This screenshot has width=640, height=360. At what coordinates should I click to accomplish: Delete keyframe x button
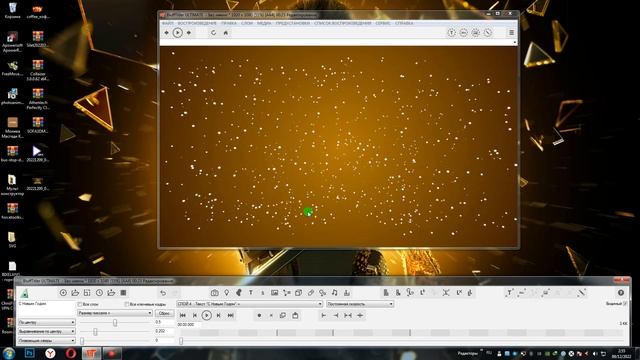[x=271, y=316]
